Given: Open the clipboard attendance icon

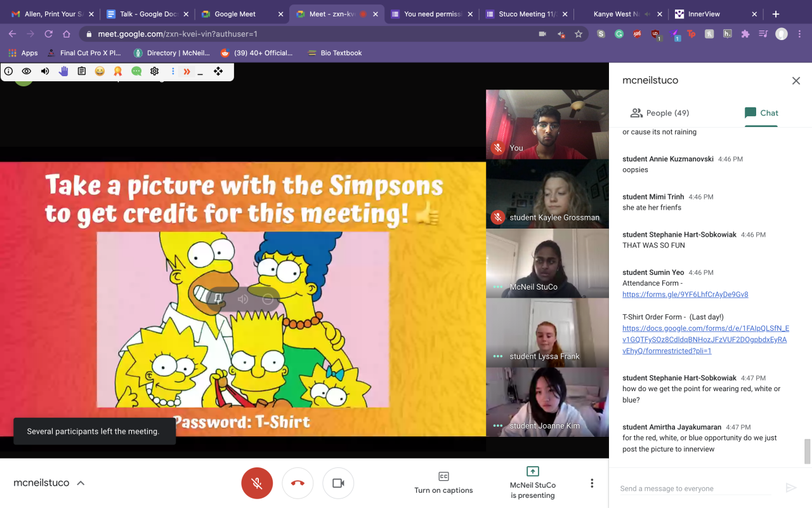Looking at the screenshot, I should coord(82,72).
